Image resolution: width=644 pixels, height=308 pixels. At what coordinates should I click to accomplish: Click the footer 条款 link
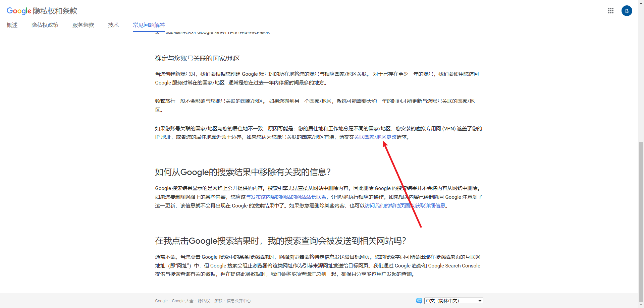click(x=218, y=301)
